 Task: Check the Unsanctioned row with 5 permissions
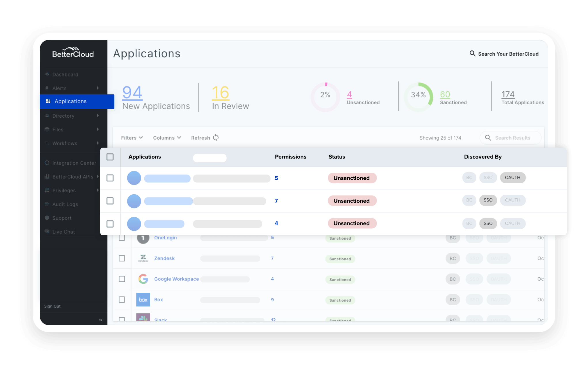pos(110,178)
